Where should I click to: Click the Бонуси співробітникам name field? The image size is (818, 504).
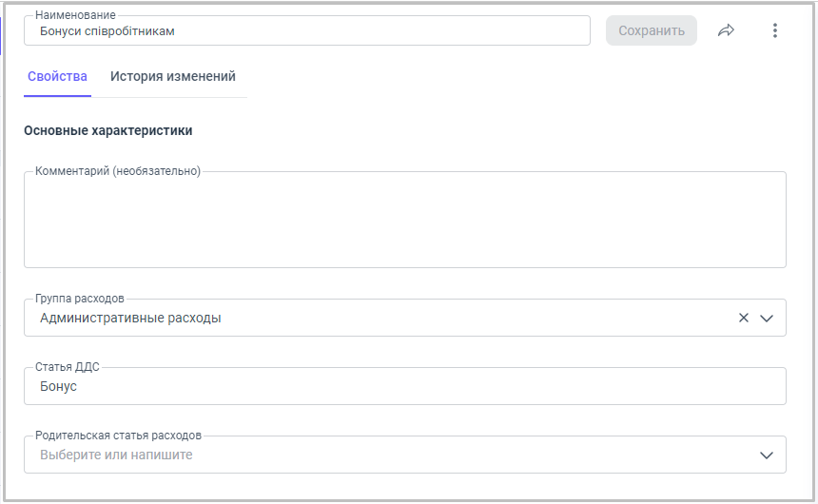point(304,30)
